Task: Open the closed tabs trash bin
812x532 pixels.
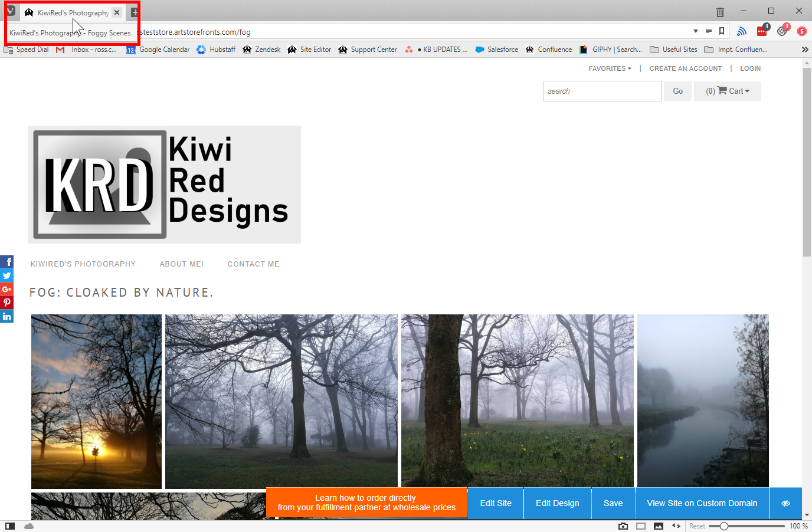Action: 720,12
